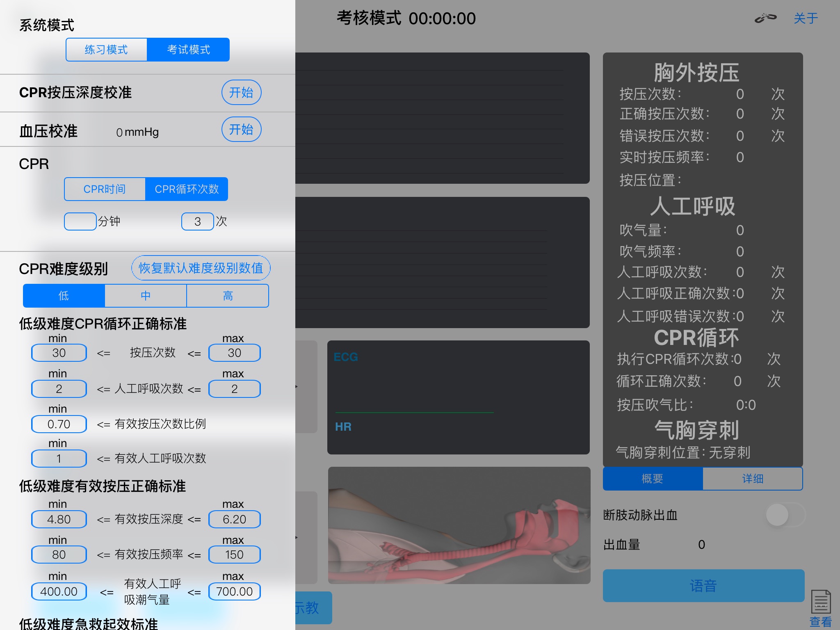Click the 分钟 minutes input field
Viewport: 840px width, 630px height.
tap(80, 221)
